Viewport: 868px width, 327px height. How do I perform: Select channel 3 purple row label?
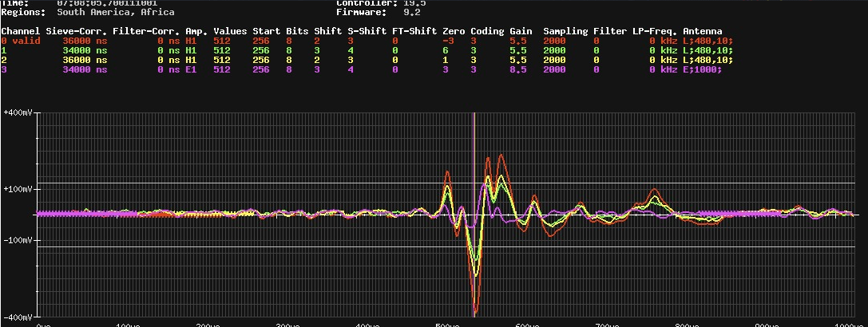[x=4, y=69]
